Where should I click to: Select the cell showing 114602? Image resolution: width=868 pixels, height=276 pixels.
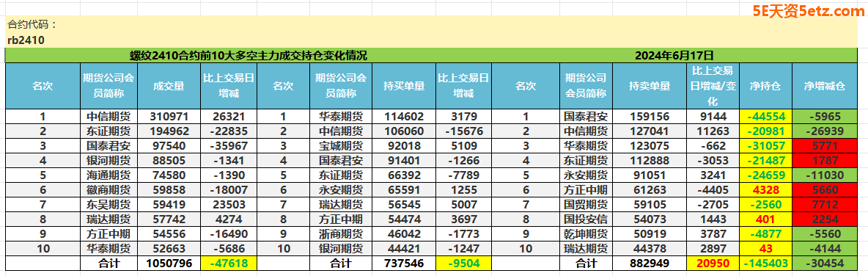(404, 117)
